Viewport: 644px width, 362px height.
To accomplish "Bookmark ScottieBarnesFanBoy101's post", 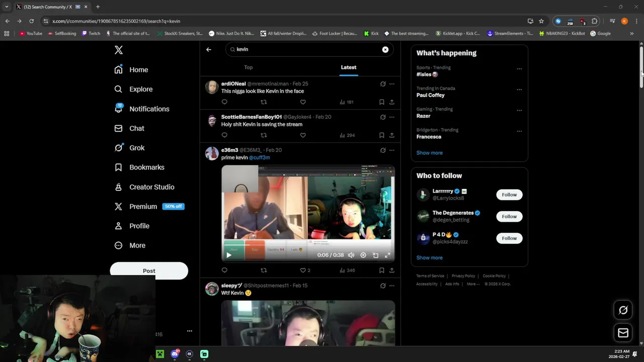I will (382, 135).
